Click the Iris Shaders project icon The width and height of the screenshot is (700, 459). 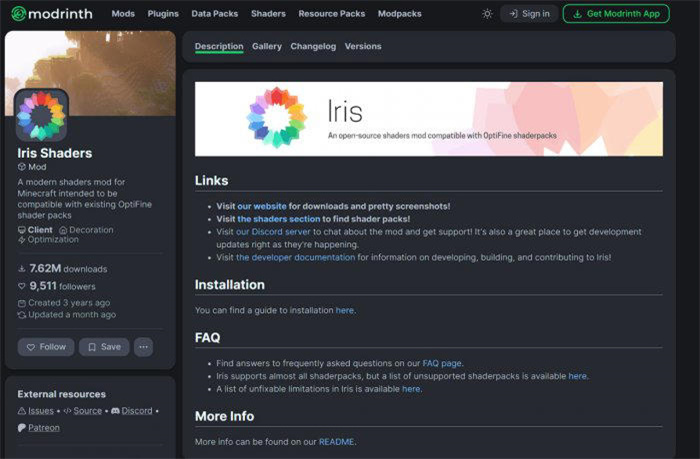click(42, 115)
